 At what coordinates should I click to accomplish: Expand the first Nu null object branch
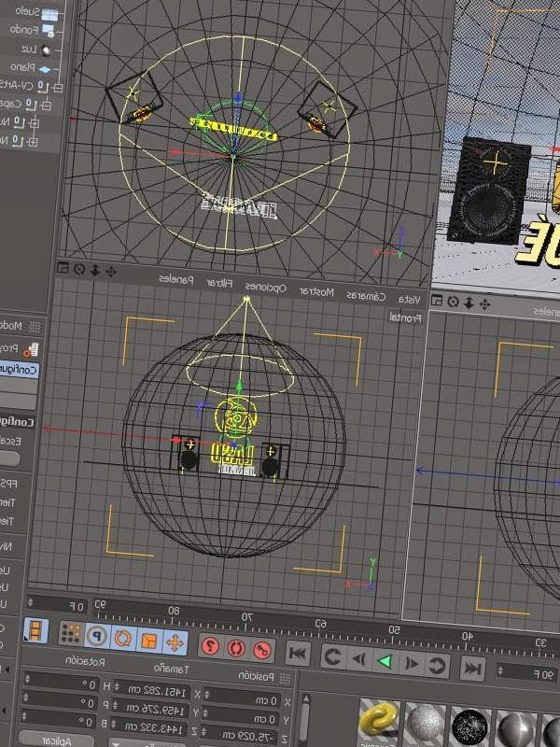35,123
